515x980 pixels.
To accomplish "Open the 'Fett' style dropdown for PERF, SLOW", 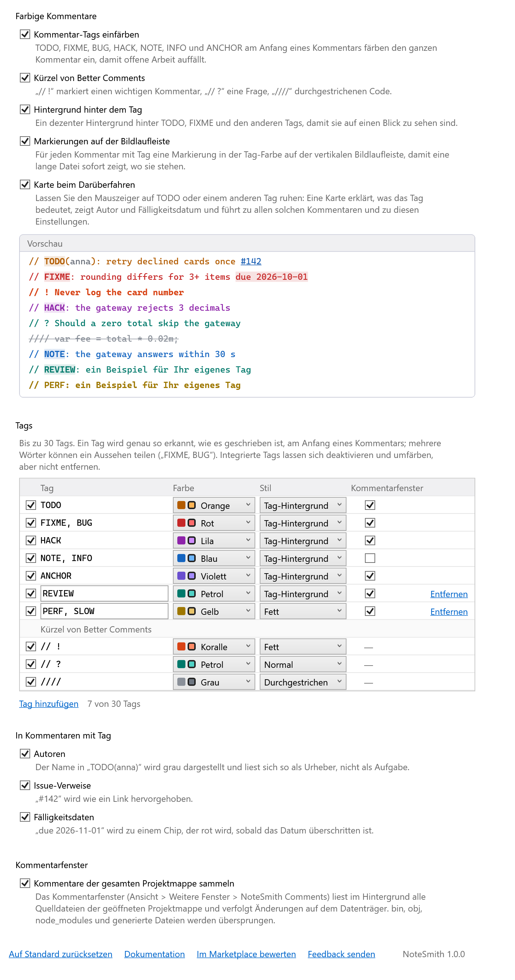I will point(303,611).
